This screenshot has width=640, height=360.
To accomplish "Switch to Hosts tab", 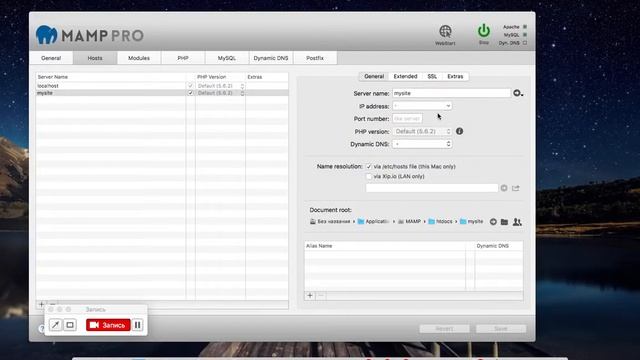I will 95,58.
